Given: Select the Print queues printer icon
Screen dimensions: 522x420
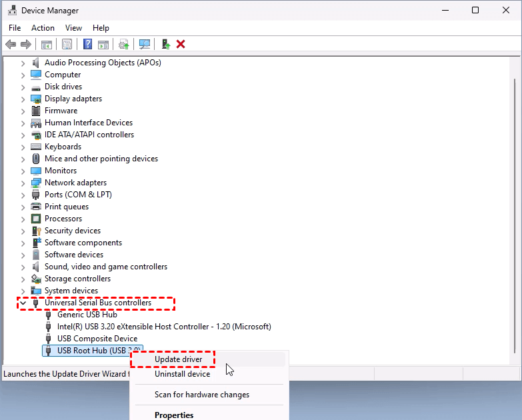Looking at the screenshot, I should (x=35, y=207).
